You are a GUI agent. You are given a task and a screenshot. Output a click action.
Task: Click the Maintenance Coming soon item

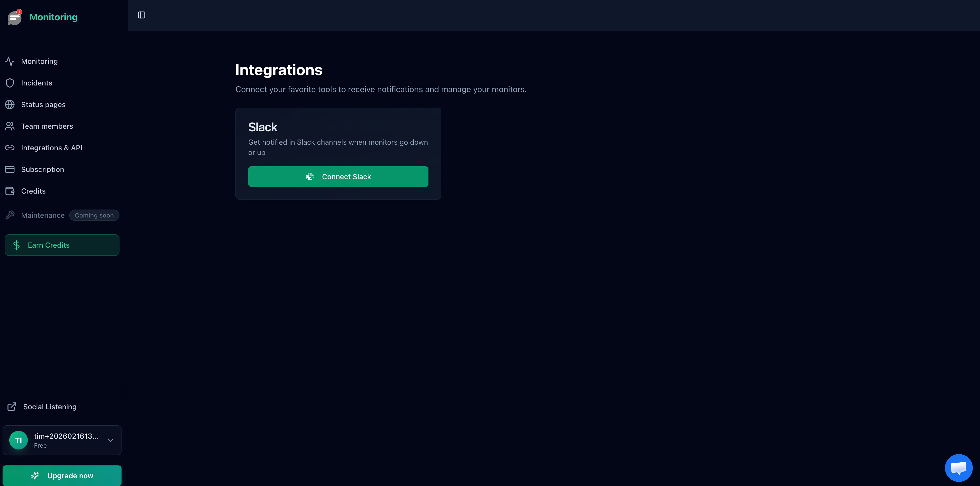click(43, 216)
